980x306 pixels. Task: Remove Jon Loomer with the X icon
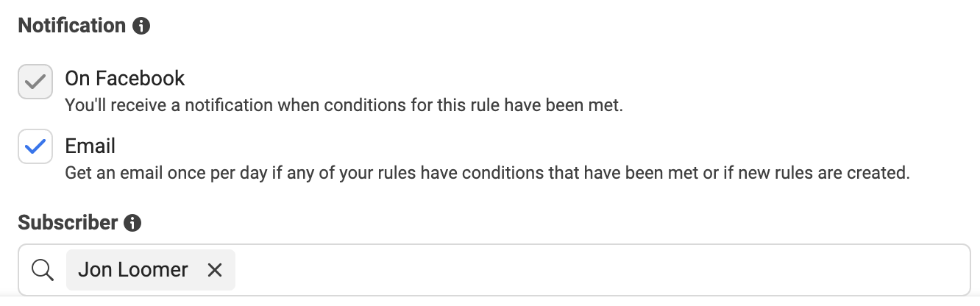[215, 270]
